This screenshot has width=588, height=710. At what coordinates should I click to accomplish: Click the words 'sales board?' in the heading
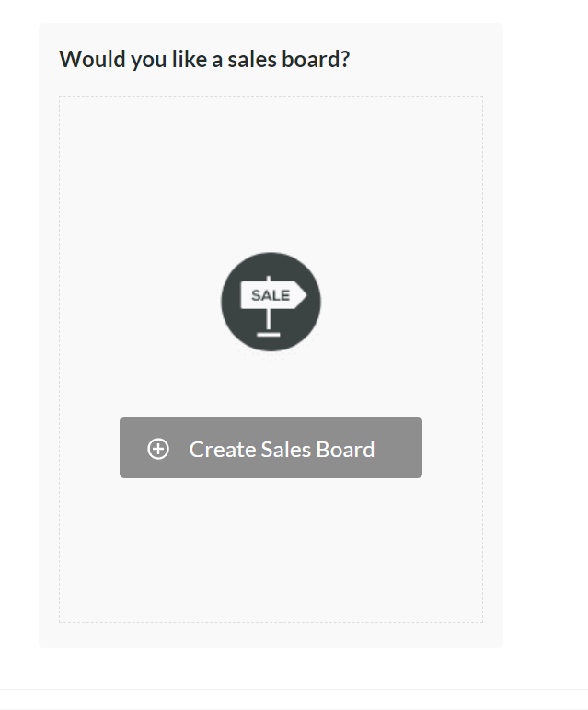pyautogui.click(x=289, y=59)
